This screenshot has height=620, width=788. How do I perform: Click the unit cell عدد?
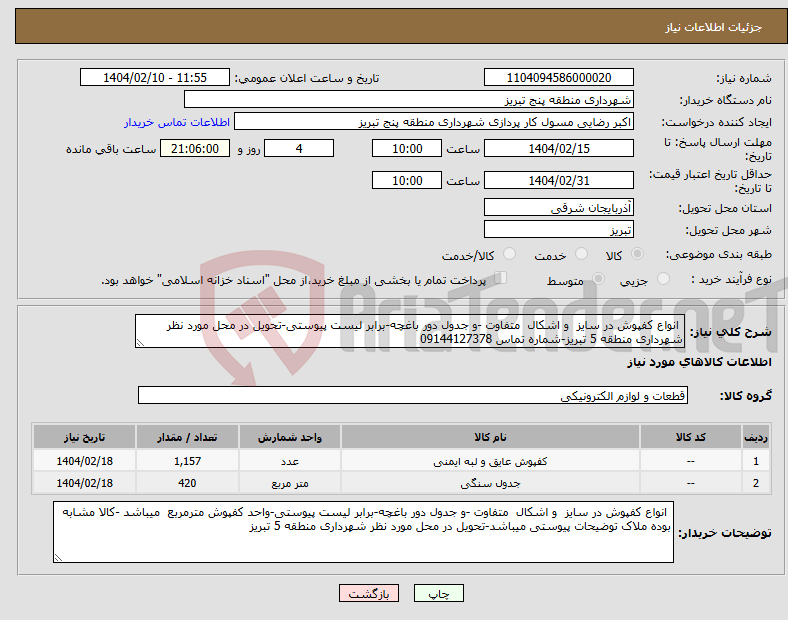[289, 461]
